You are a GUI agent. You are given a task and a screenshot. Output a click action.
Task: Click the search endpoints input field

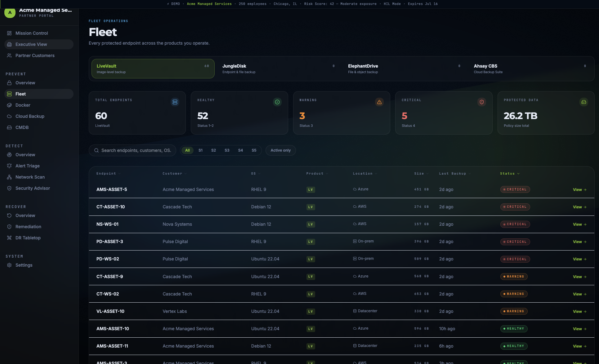click(x=132, y=150)
